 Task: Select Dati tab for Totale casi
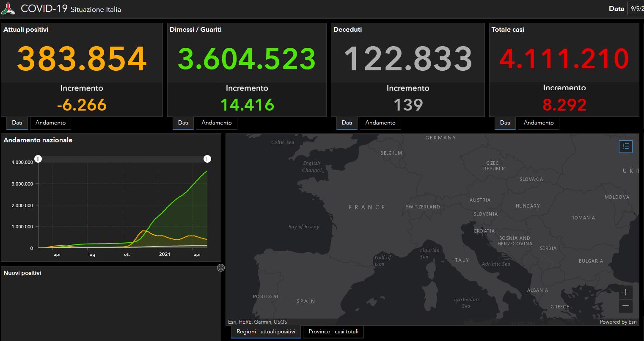505,123
